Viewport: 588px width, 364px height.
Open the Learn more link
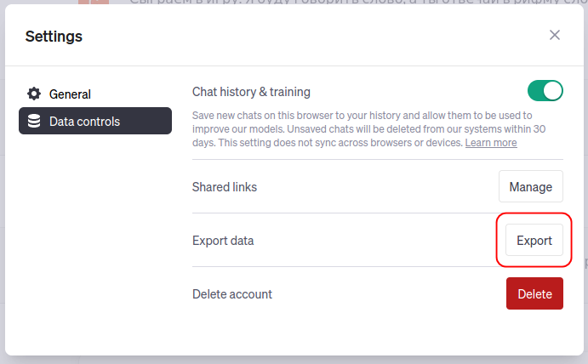point(491,143)
